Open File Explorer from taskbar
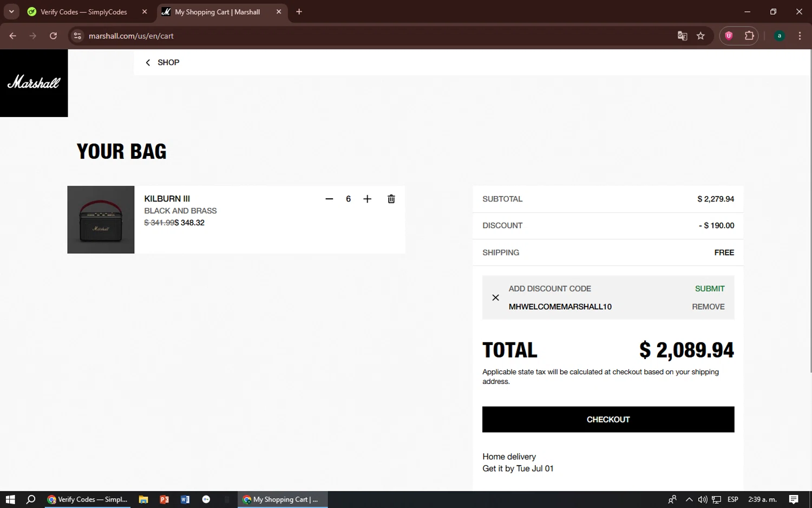Image resolution: width=812 pixels, height=508 pixels. 143,499
